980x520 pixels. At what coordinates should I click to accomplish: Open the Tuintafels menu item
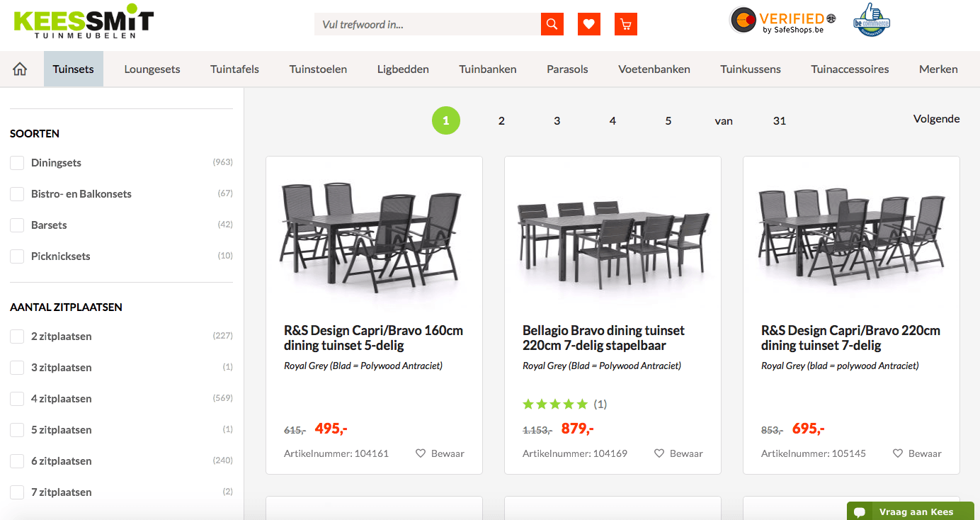[234, 69]
